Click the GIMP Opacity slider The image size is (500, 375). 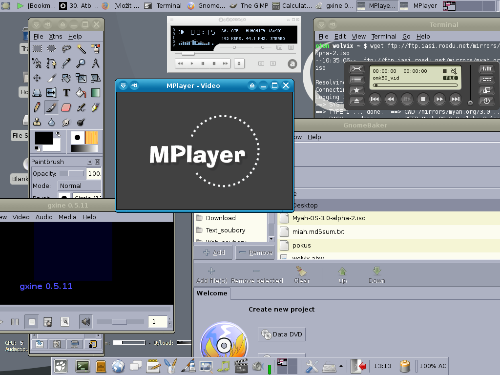point(72,173)
